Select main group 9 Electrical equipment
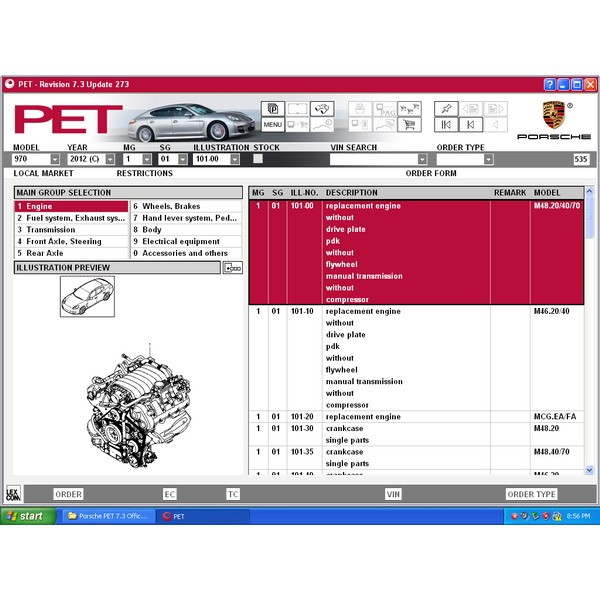Screen dimensions: 600x600 click(186, 241)
